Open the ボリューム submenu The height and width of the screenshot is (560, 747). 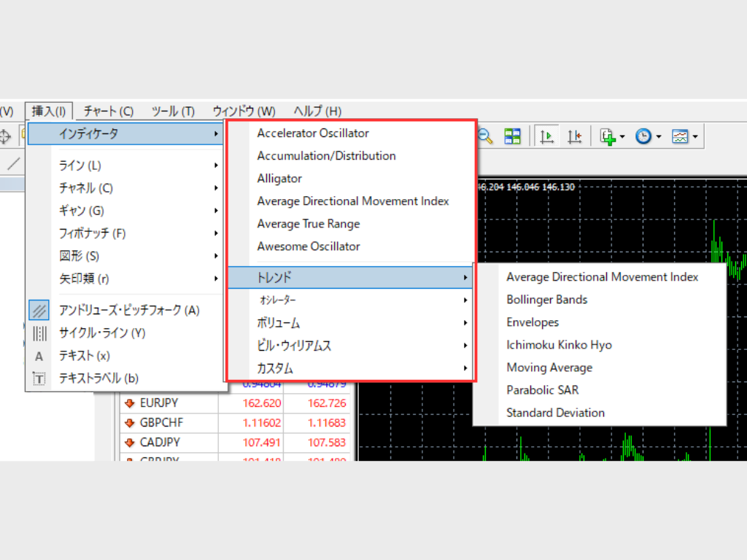(x=351, y=323)
